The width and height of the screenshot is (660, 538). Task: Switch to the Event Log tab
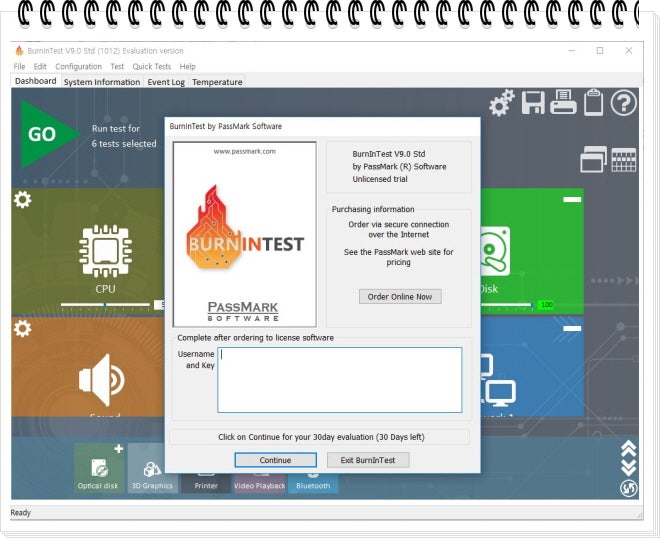point(166,82)
